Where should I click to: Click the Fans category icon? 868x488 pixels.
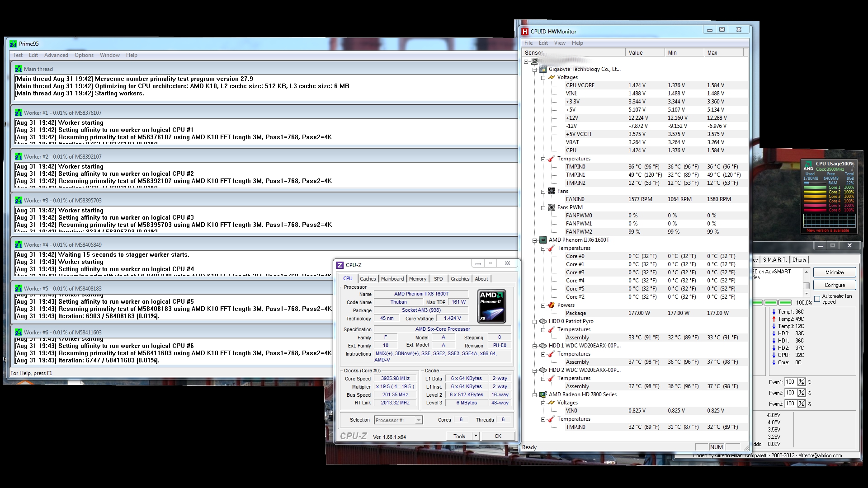click(x=552, y=191)
